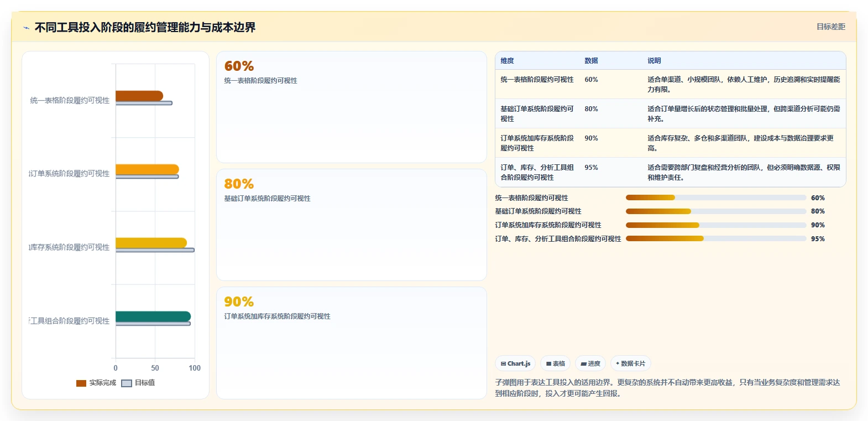This screenshot has height=421, width=868.
Task: Click the 统一表格阶段履约可视性 card caption
Action: point(261,81)
